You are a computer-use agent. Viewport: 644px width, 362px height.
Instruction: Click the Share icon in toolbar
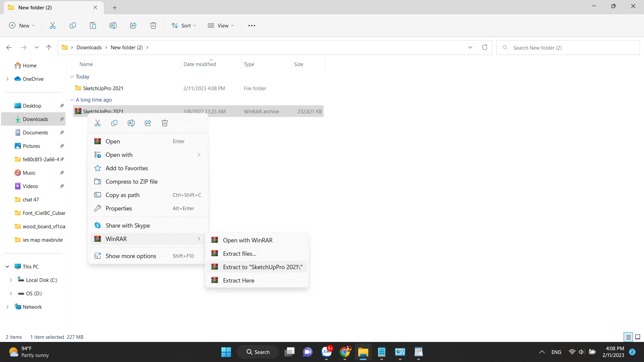133,25
